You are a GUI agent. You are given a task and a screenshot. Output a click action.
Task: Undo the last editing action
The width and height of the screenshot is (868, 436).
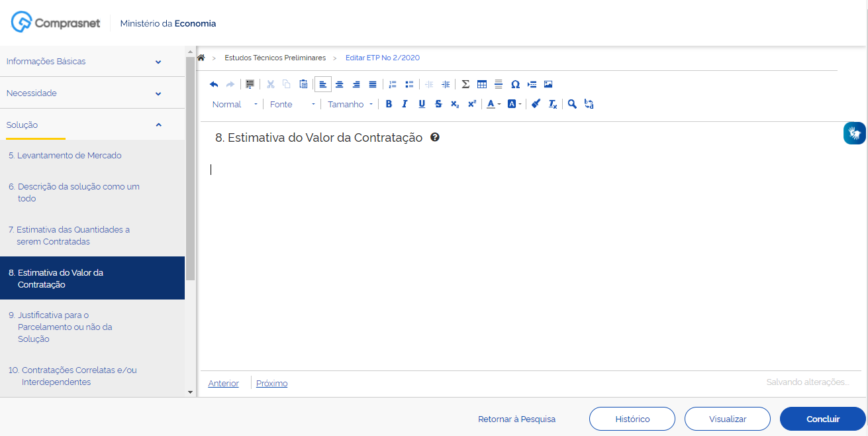point(213,84)
